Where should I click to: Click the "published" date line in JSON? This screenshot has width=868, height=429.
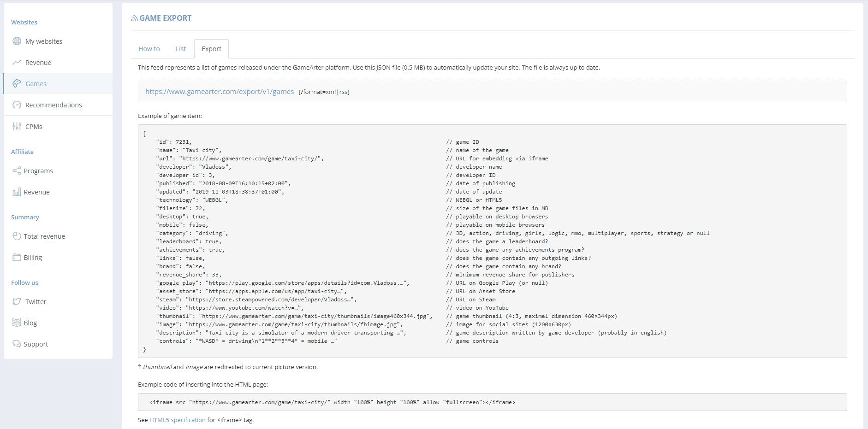(223, 183)
